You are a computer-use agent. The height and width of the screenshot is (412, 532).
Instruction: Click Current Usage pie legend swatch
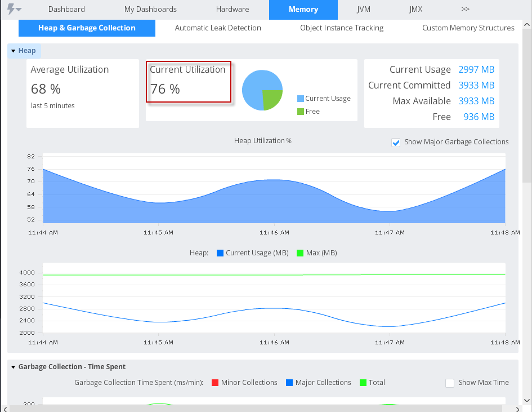point(300,99)
